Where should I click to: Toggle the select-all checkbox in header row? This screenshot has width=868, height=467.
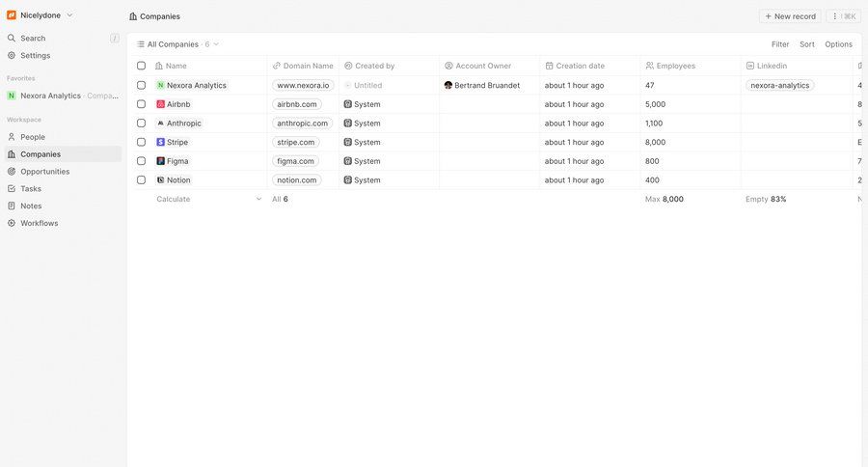[x=141, y=66]
